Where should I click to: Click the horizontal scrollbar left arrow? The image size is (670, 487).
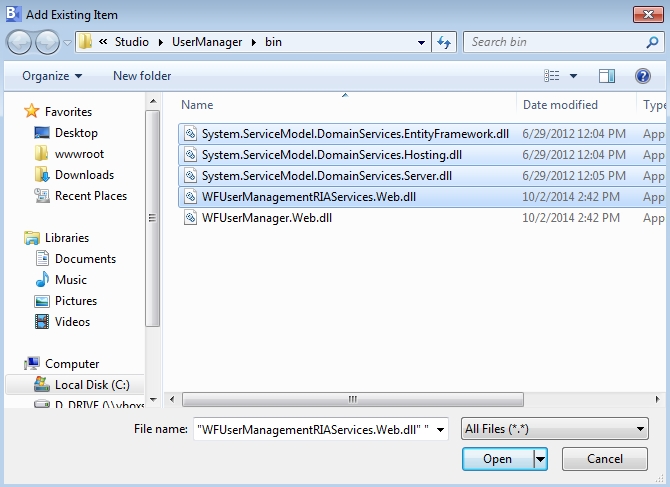(x=172, y=399)
